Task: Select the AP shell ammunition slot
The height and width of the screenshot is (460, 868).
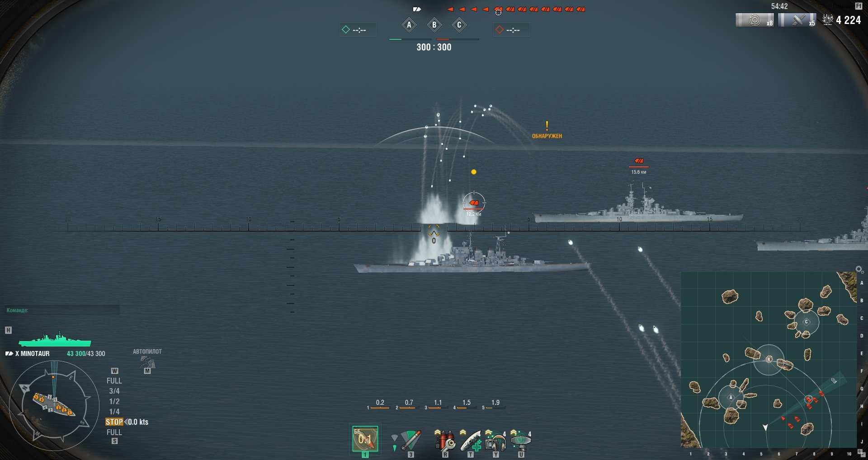Action: [365, 438]
